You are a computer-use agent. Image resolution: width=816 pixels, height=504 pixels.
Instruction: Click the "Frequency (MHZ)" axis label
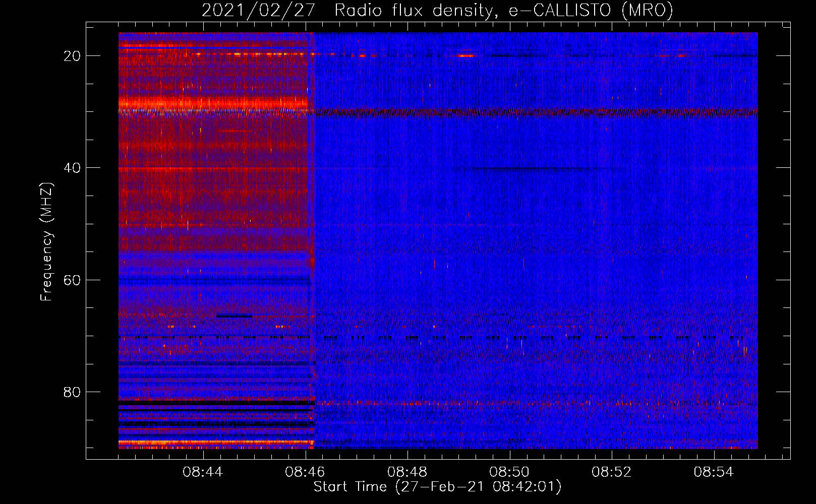[46, 242]
